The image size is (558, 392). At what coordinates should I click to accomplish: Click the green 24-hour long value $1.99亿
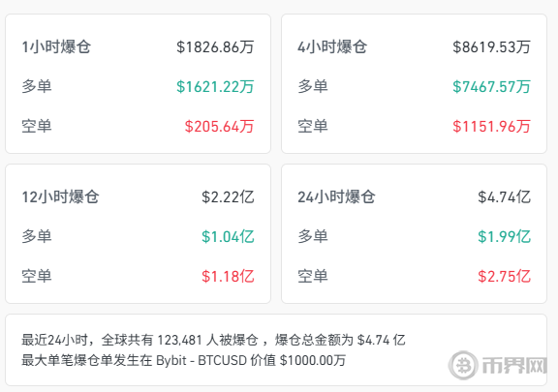click(504, 236)
